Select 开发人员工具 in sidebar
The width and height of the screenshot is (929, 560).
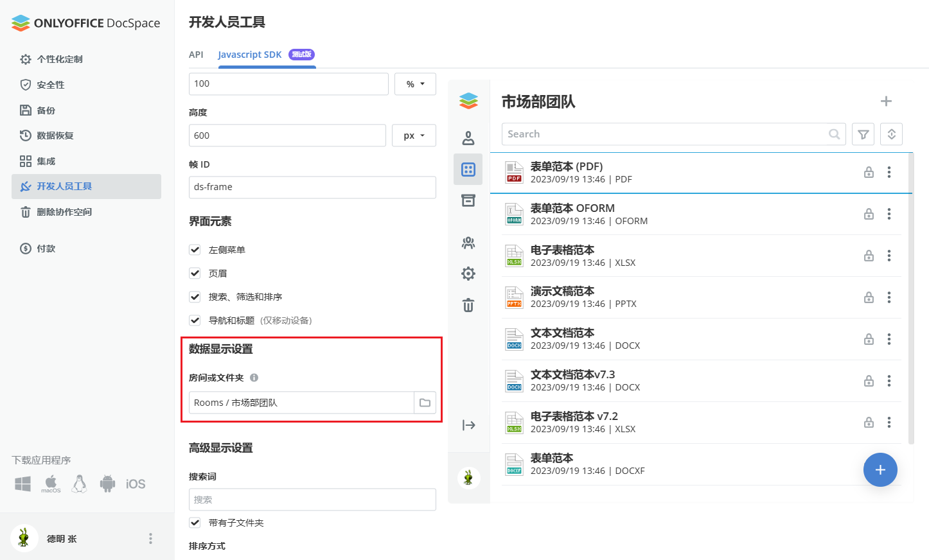tap(86, 186)
